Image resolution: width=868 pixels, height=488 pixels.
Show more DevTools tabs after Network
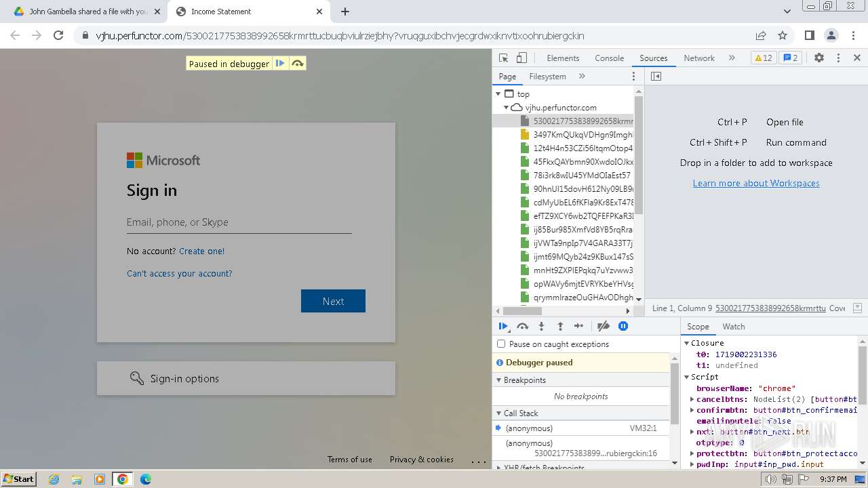tap(732, 58)
